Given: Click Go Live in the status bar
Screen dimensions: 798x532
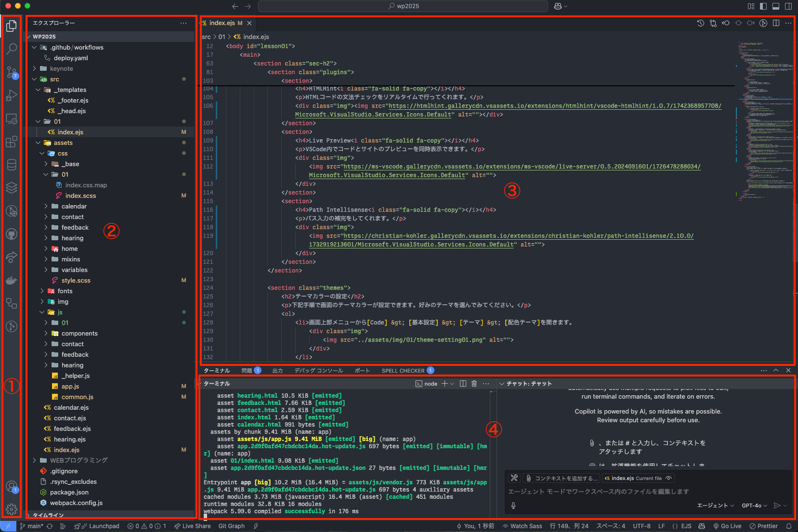Looking at the screenshot, I should click(727, 526).
